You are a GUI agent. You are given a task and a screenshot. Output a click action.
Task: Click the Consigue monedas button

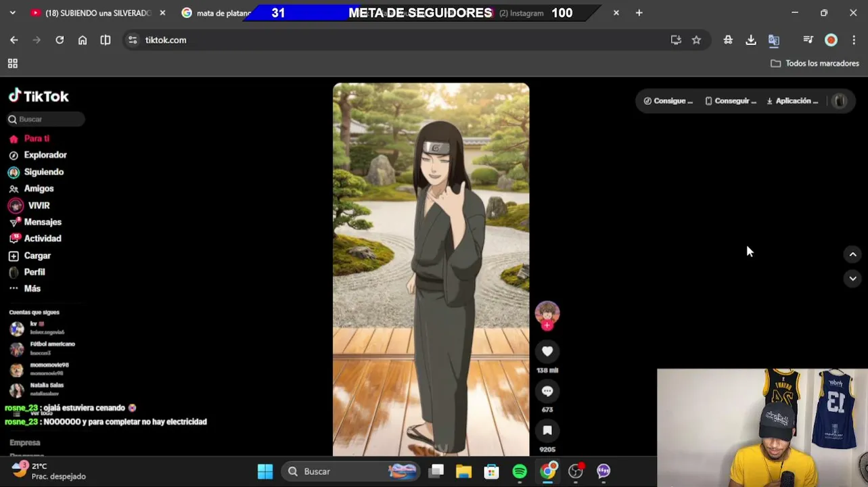(x=668, y=101)
